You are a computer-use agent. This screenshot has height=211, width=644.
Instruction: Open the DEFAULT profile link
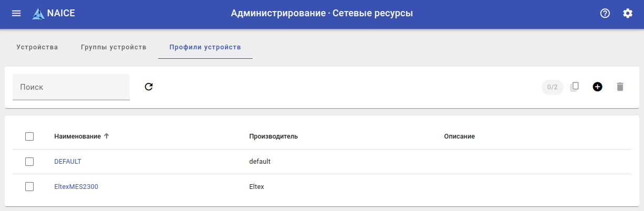pyautogui.click(x=68, y=162)
